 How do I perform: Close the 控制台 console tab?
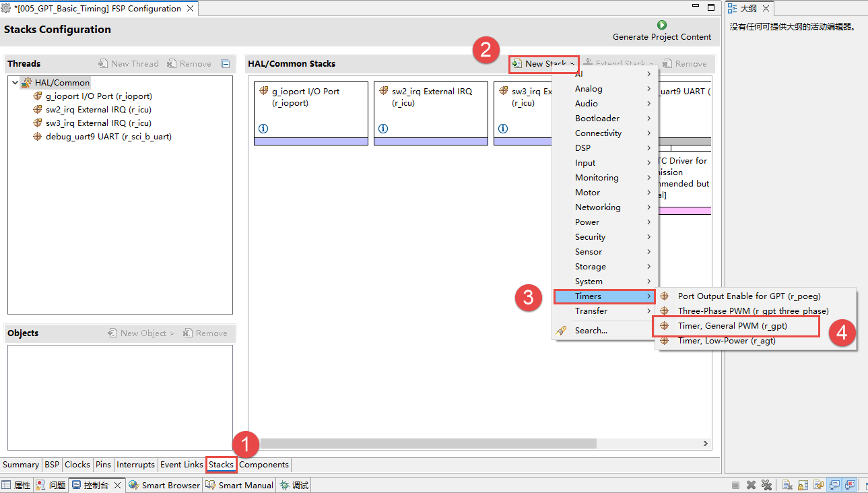[x=117, y=485]
